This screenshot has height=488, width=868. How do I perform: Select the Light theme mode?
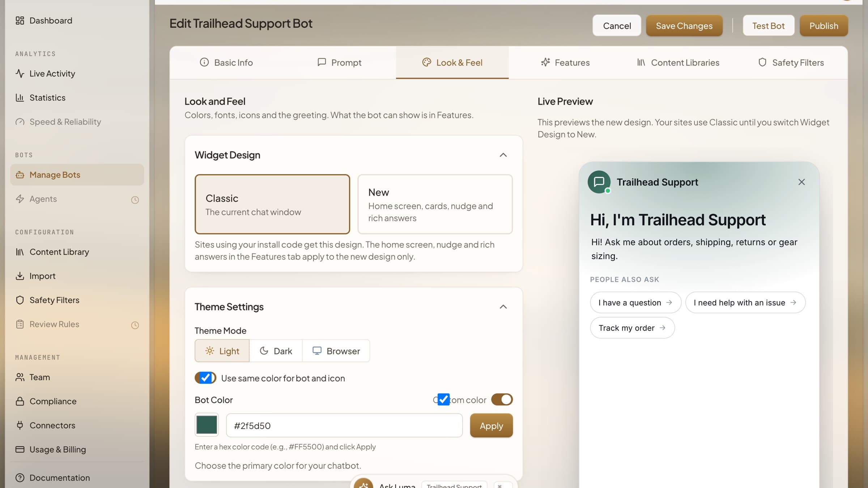tap(222, 351)
